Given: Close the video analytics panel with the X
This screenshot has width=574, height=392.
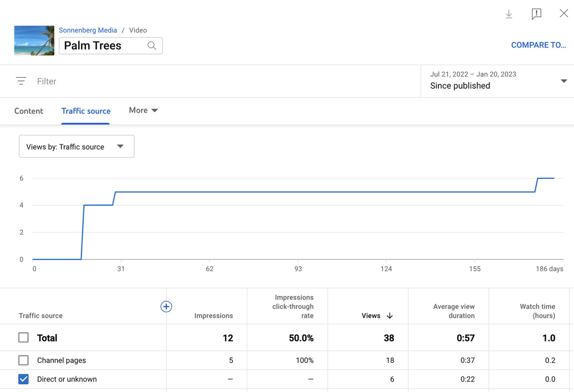Looking at the screenshot, I should coord(564,13).
